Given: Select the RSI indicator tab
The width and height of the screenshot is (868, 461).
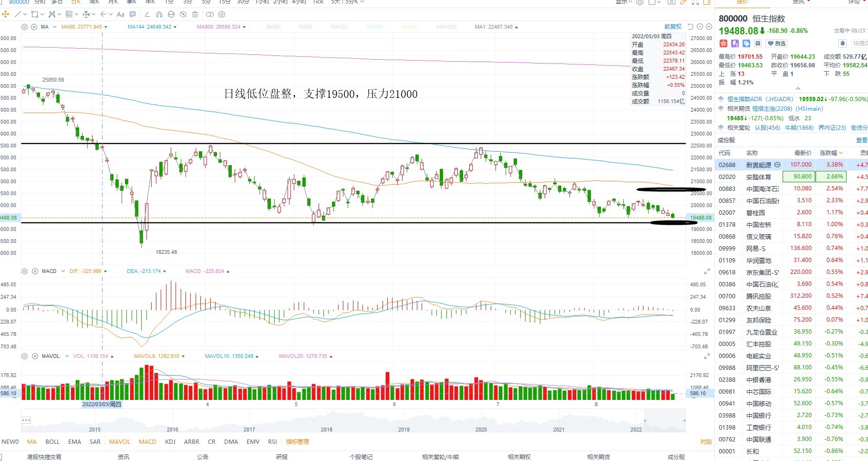Looking at the screenshot, I should coord(272,442).
